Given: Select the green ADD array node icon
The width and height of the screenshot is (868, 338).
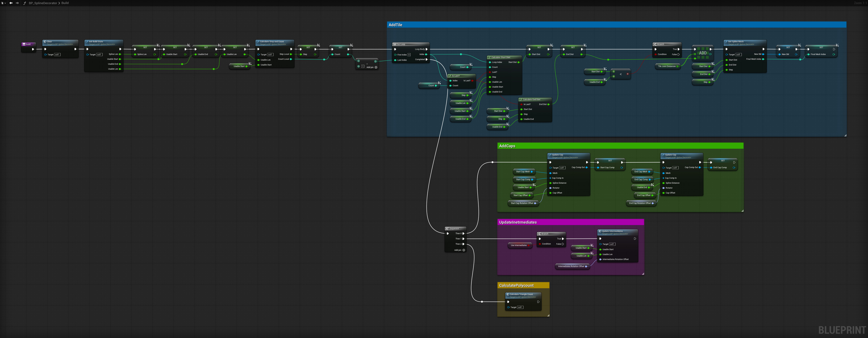Looking at the screenshot, I should (703, 53).
